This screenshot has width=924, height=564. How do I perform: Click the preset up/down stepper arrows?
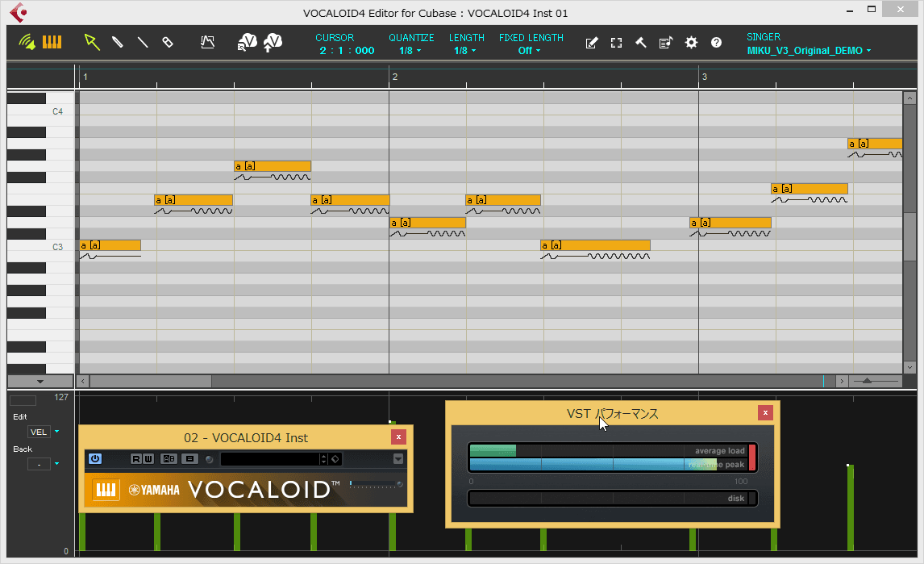(x=323, y=459)
